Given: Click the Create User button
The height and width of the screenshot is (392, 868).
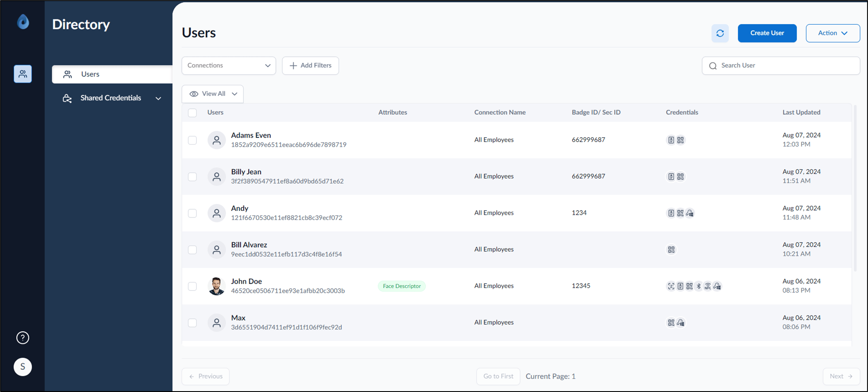Looking at the screenshot, I should 767,33.
